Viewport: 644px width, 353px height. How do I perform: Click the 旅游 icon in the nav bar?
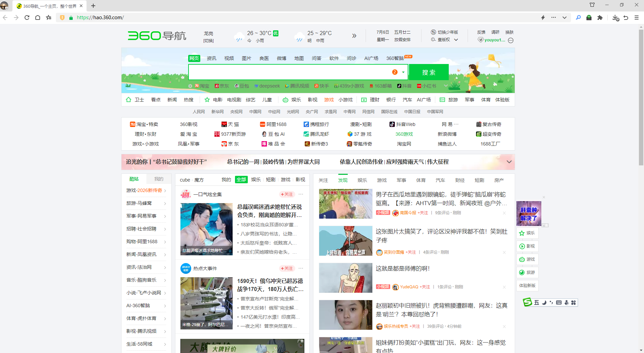pos(442,100)
